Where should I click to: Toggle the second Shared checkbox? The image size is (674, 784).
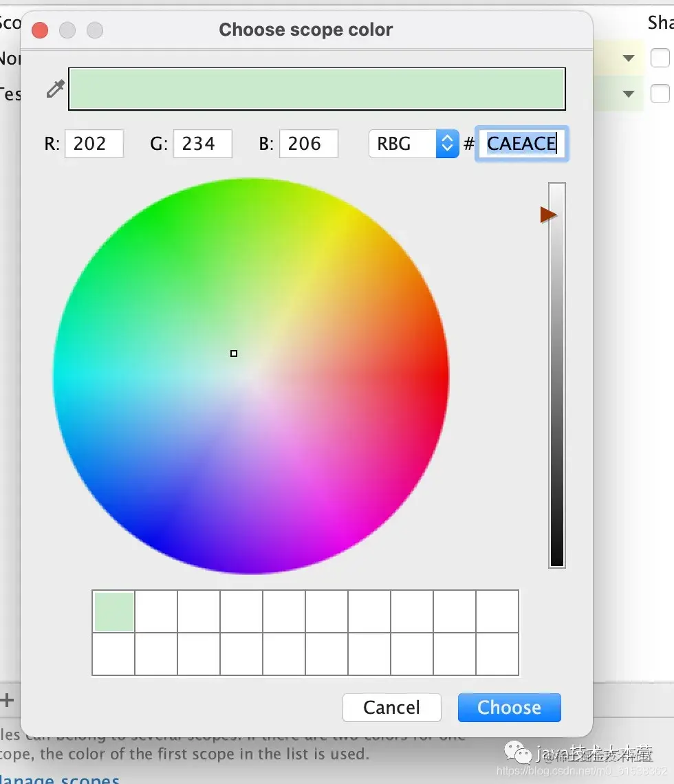point(660,94)
